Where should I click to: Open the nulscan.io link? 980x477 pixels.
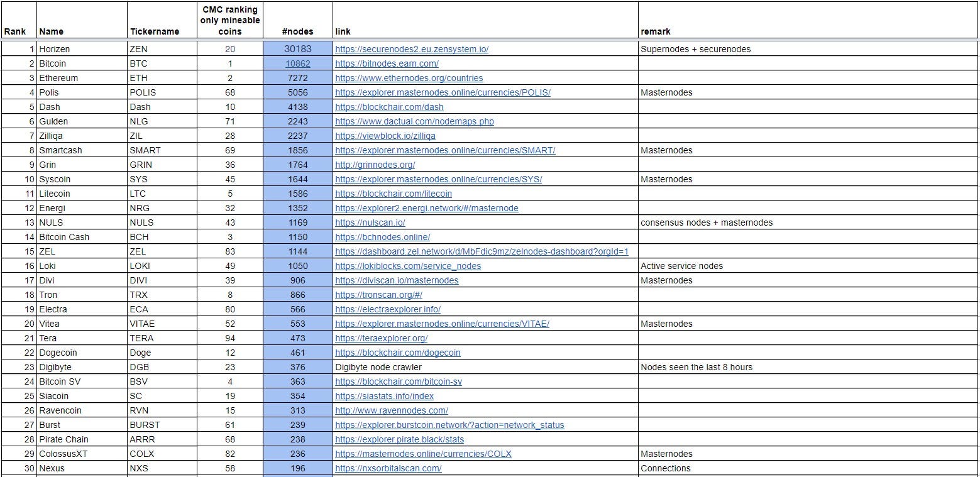click(370, 222)
